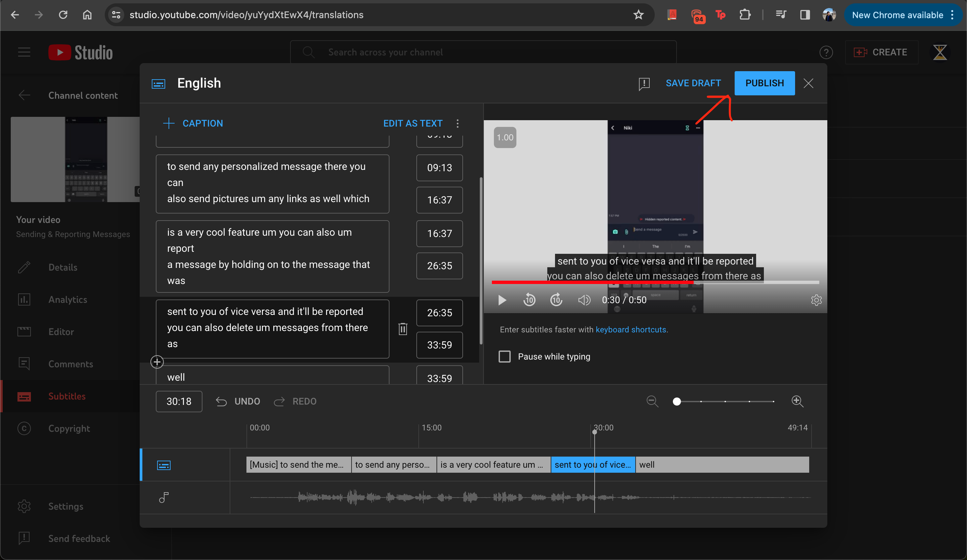Click the Analytics sidebar icon
Image resolution: width=967 pixels, height=560 pixels.
coord(24,299)
